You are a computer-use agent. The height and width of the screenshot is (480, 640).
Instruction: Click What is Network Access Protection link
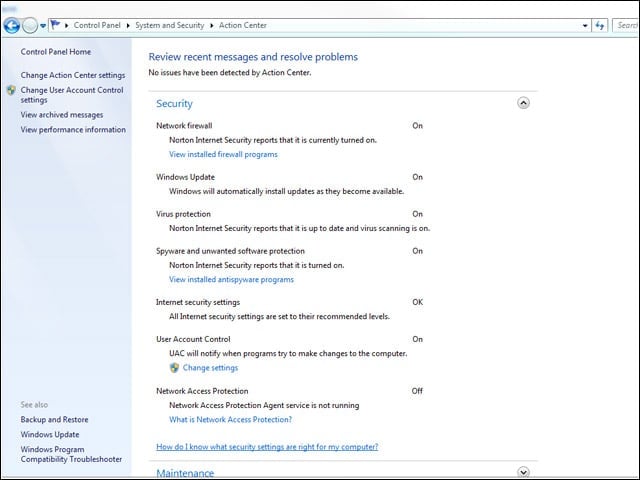click(231, 420)
